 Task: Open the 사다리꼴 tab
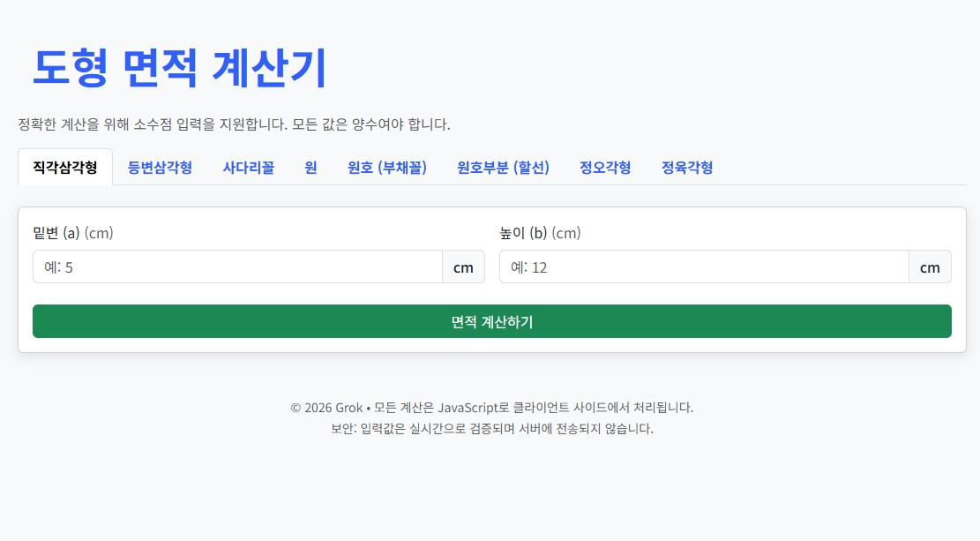[x=248, y=168]
